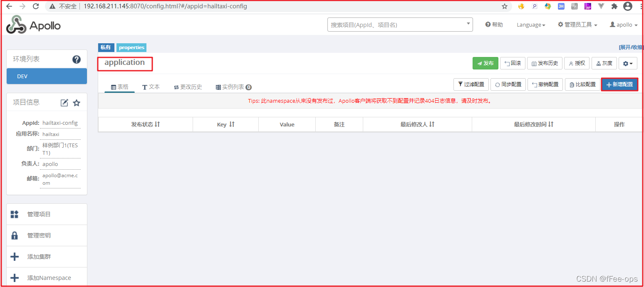
Task: Open the 帮助 link
Action: [494, 25]
